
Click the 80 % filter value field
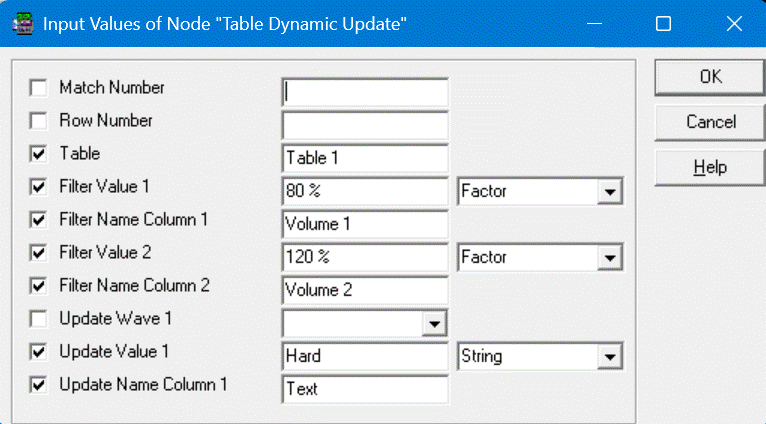365,191
